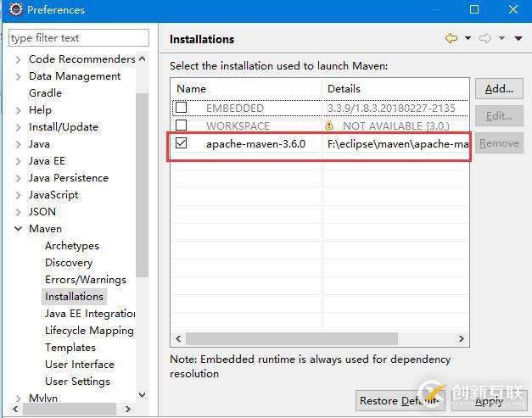Click the type filter text field

79,37
